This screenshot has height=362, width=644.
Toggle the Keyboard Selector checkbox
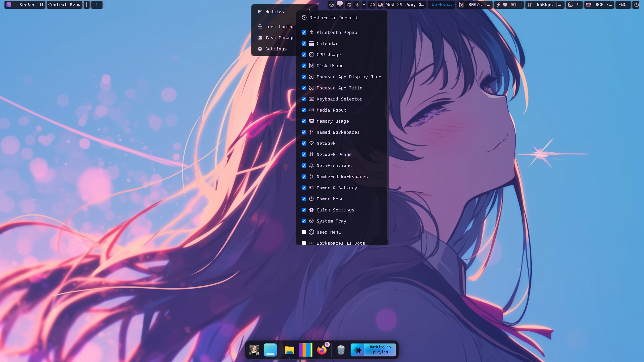tap(304, 99)
